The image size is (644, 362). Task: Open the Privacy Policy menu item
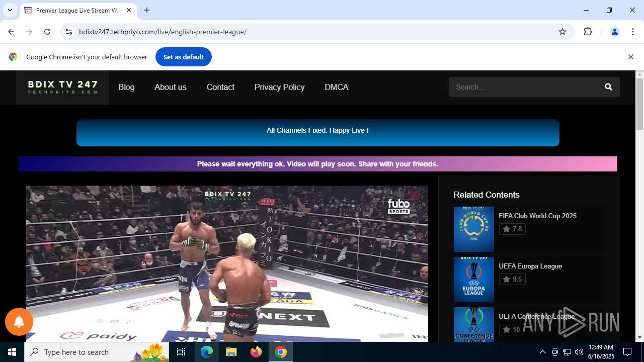tap(279, 87)
